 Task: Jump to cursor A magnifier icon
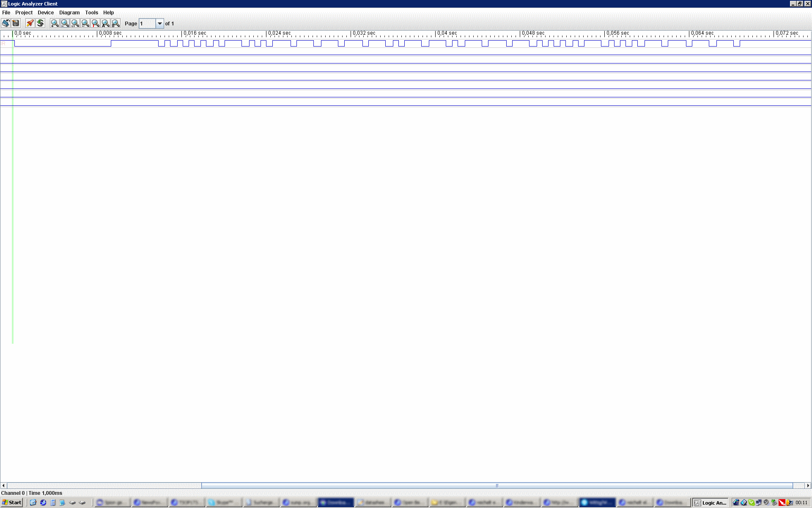coord(105,23)
